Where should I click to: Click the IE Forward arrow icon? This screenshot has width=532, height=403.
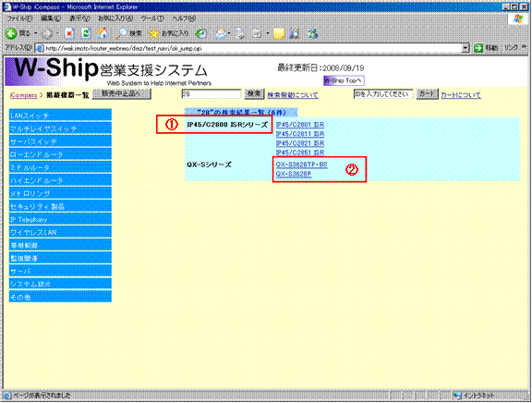coord(47,33)
